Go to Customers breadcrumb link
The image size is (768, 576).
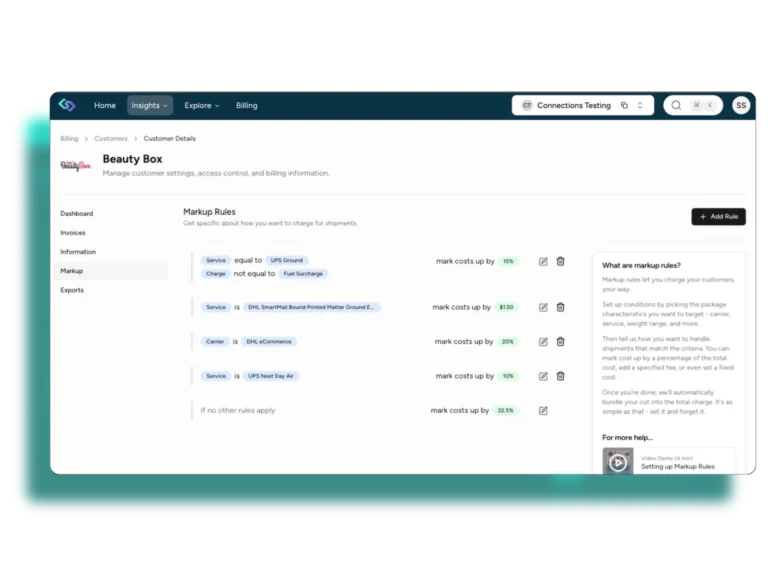point(111,139)
